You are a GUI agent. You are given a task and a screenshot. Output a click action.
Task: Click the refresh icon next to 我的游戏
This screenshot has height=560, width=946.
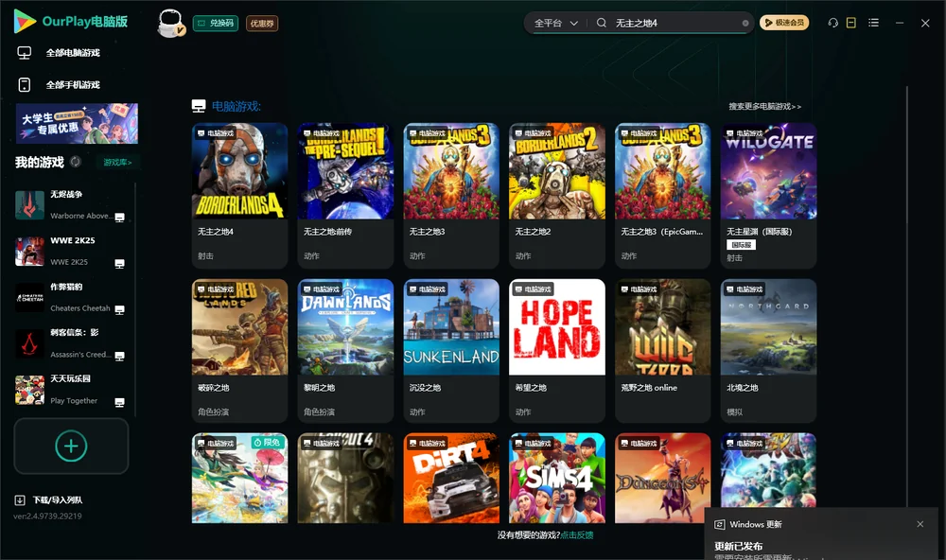[x=76, y=162]
